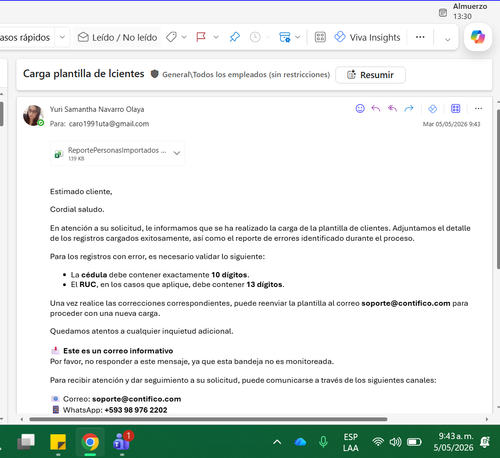The height and width of the screenshot is (458, 500).
Task: Expand the tag category dropdown arrow
Action: click(184, 37)
